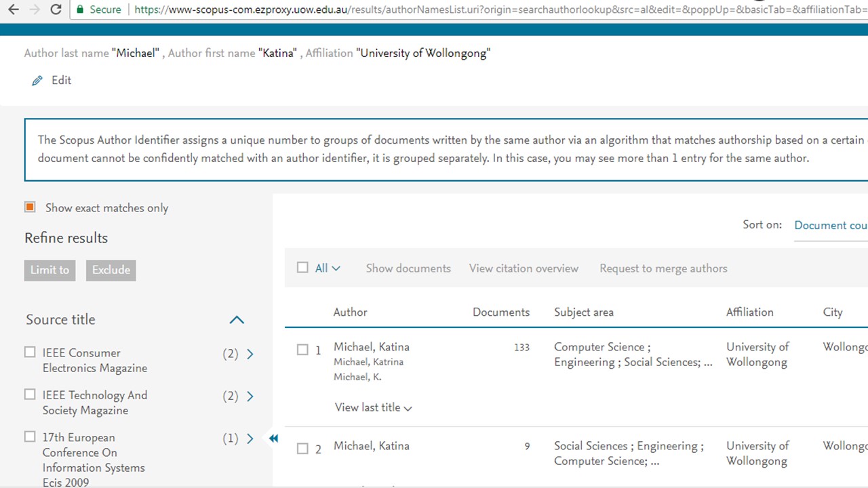Click Request to merge authors
The height and width of the screenshot is (488, 868).
[663, 268]
